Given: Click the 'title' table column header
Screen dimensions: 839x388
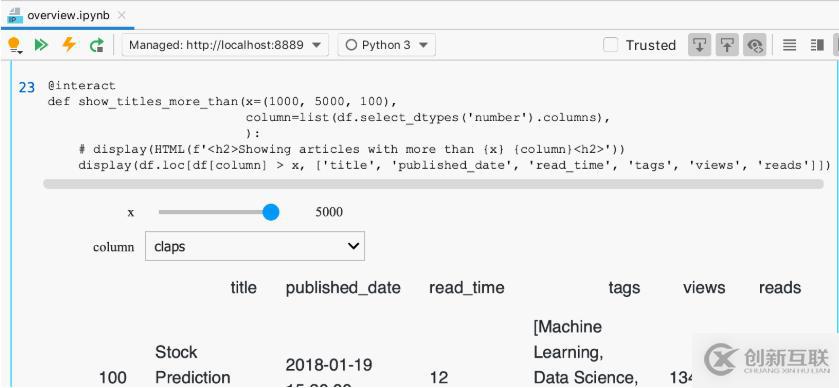Looking at the screenshot, I should click(x=243, y=288).
